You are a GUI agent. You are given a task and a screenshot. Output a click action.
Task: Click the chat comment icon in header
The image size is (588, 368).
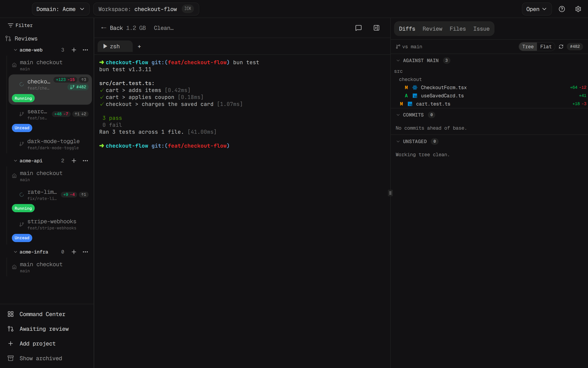coord(358,28)
